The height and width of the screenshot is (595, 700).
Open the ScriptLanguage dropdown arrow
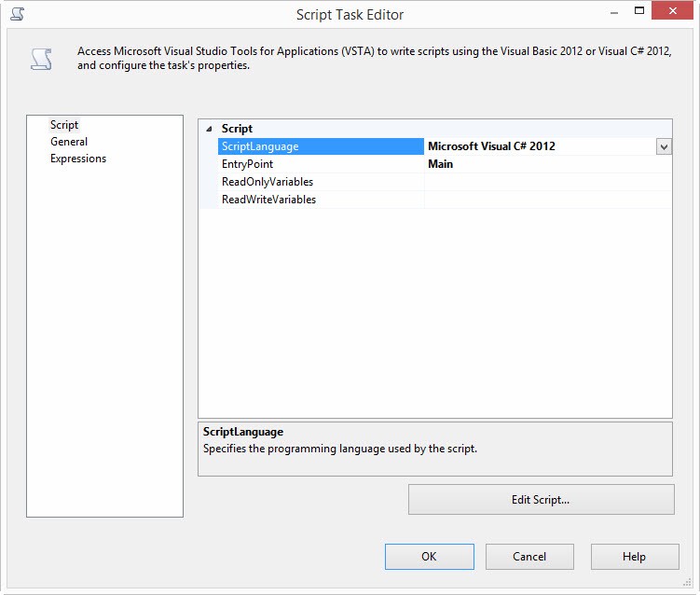[664, 146]
